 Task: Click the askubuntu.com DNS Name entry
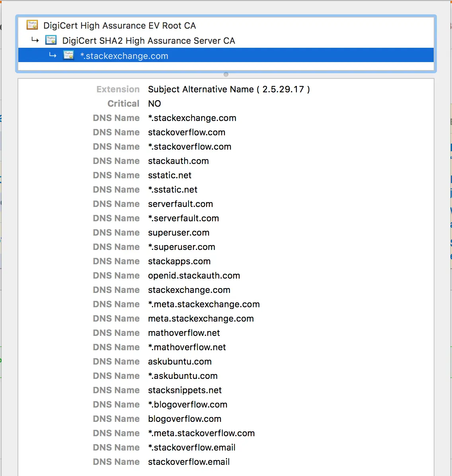point(179,361)
